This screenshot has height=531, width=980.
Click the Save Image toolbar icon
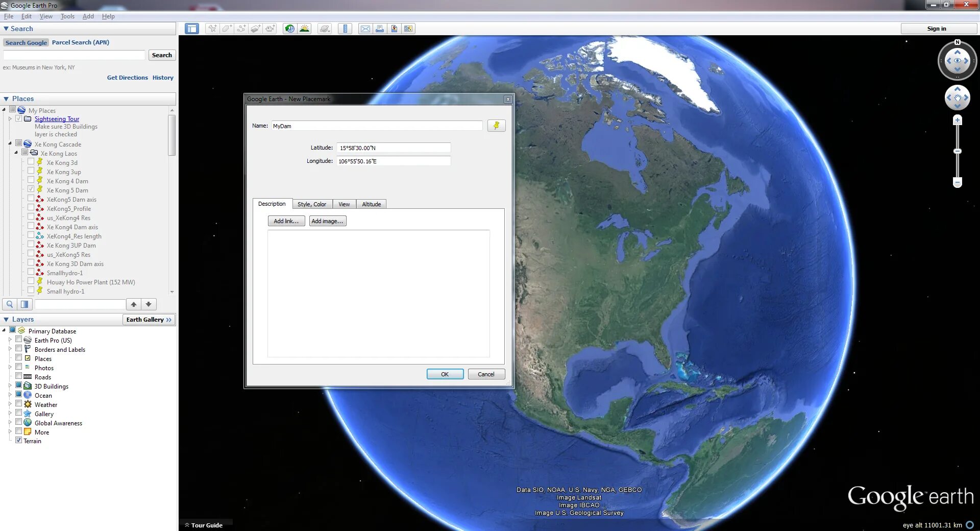(394, 29)
